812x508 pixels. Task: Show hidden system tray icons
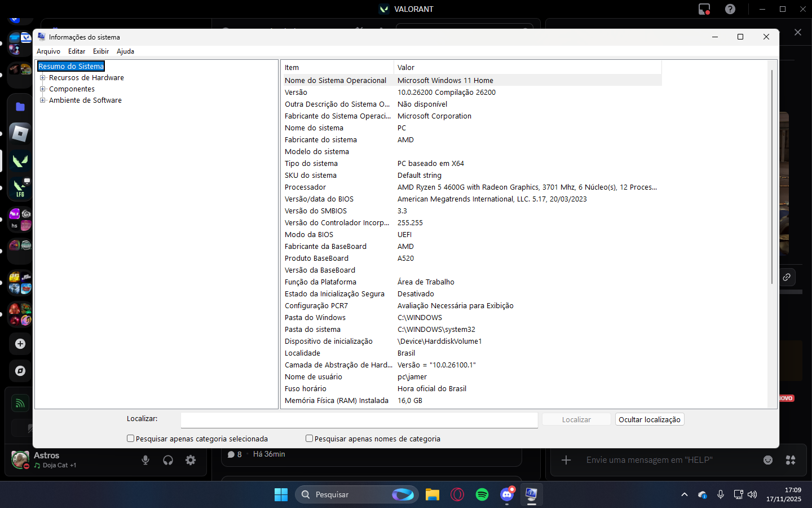click(685, 494)
